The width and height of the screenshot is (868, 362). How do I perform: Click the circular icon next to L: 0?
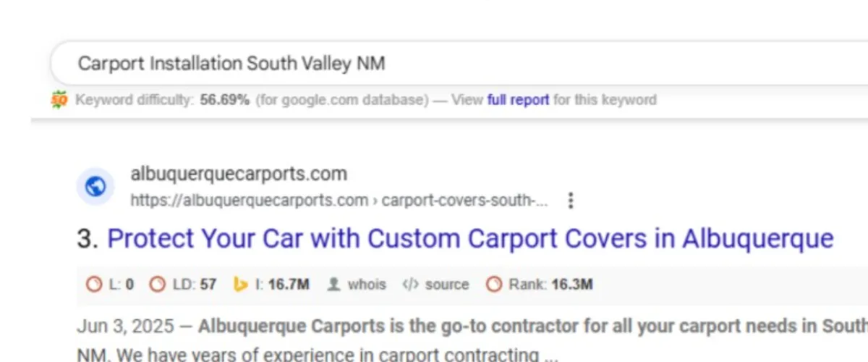pos(94,285)
